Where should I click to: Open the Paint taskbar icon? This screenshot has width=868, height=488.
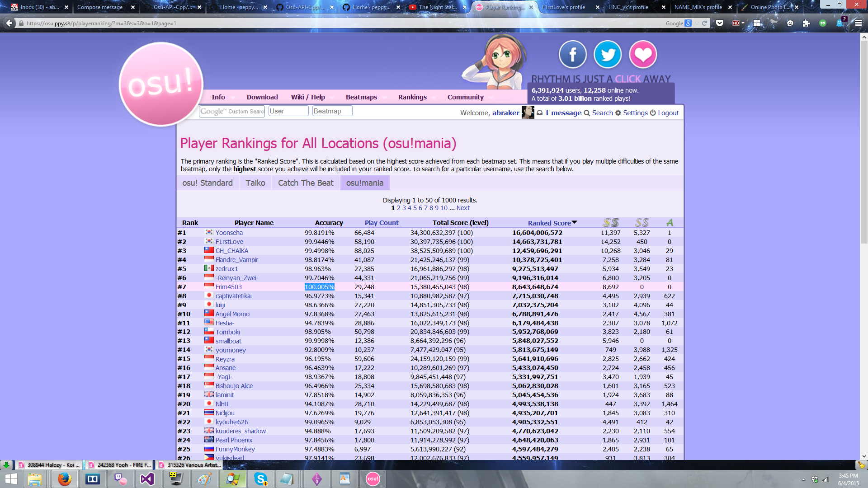[204, 479]
